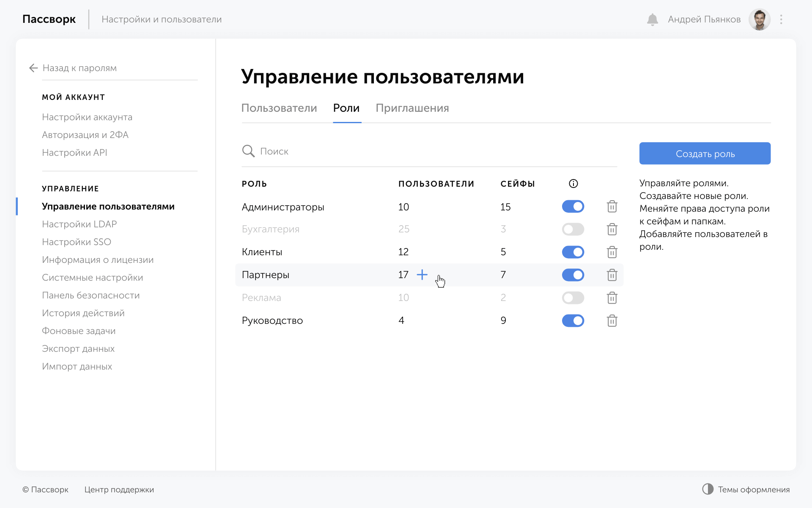Click the Сейфы column header

pos(518,184)
